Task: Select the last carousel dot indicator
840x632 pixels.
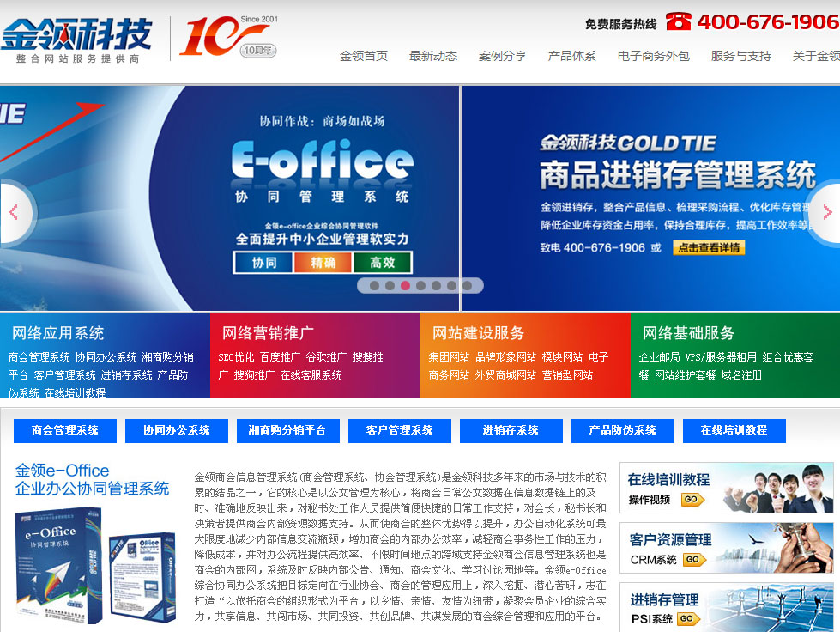Action: 468,286
